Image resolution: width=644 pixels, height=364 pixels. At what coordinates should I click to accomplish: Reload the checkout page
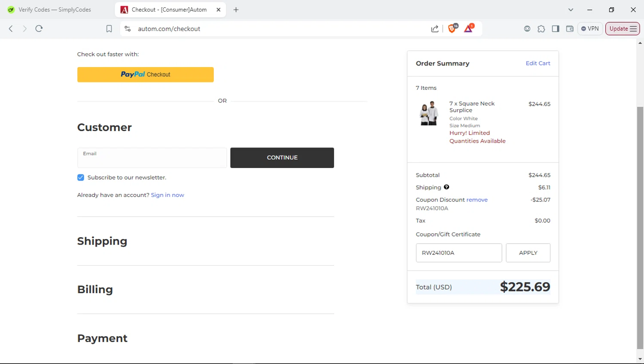click(39, 29)
